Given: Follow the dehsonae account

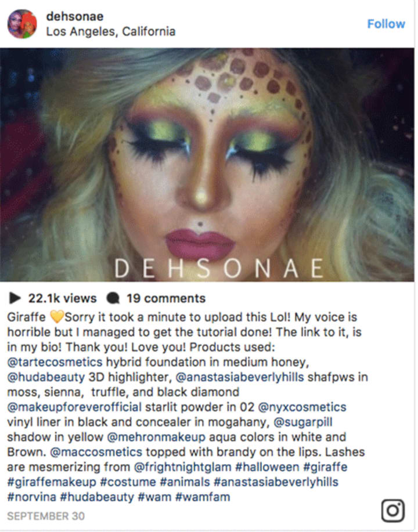Looking at the screenshot, I should [x=386, y=24].
